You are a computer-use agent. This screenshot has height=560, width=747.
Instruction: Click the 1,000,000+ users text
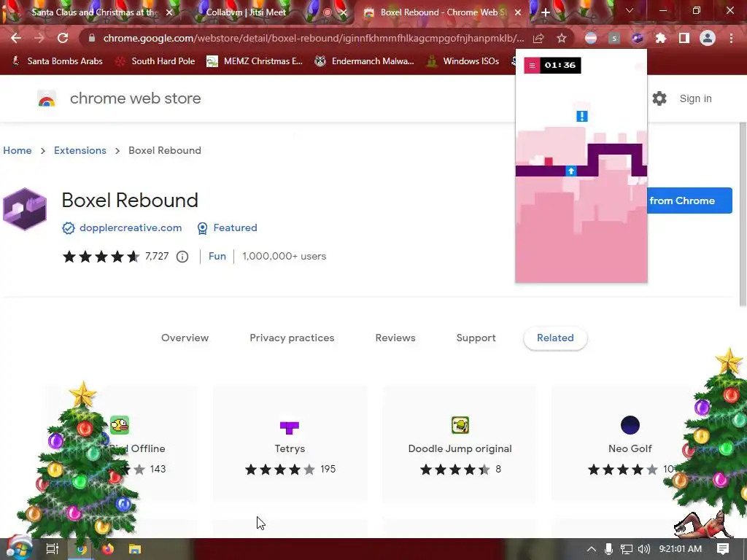click(285, 256)
